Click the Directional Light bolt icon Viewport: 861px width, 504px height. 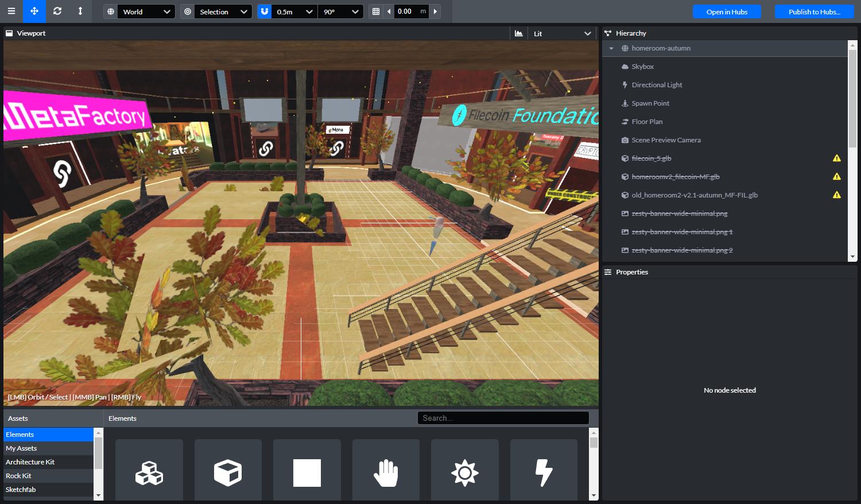click(625, 85)
